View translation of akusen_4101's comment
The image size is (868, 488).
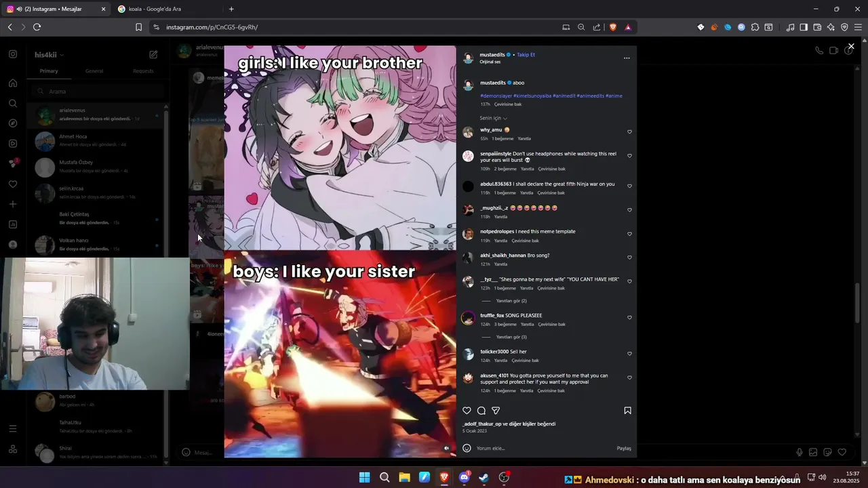click(x=551, y=390)
